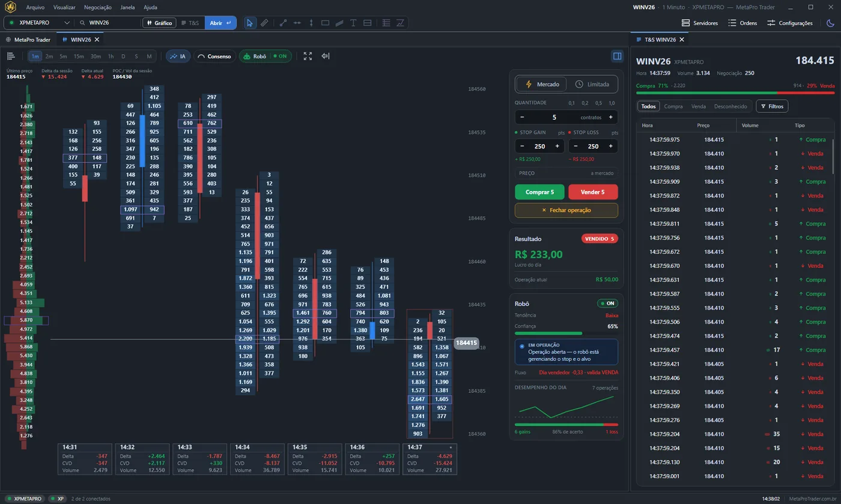Click the volume profile icon in chart toolbar

(x=11, y=56)
